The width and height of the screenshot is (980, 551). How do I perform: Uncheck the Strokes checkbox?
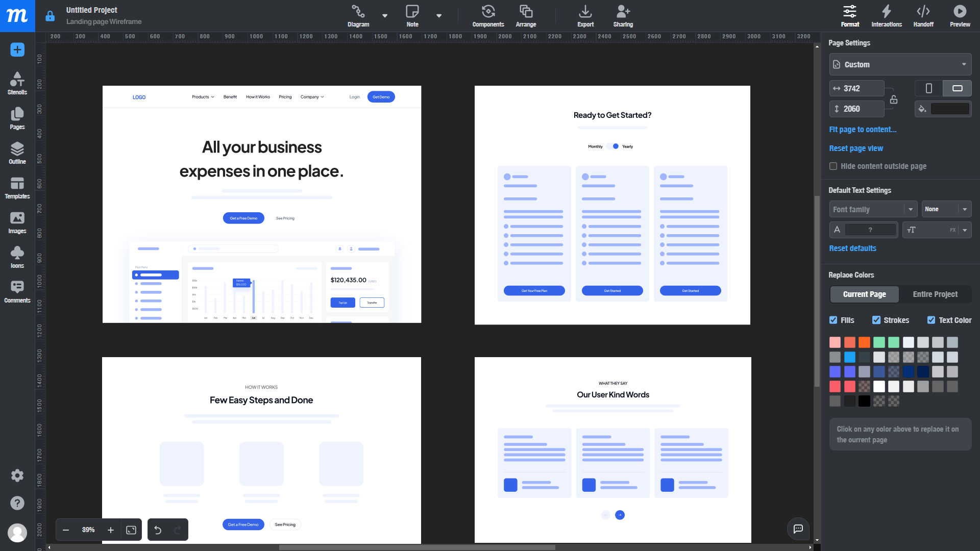point(876,320)
